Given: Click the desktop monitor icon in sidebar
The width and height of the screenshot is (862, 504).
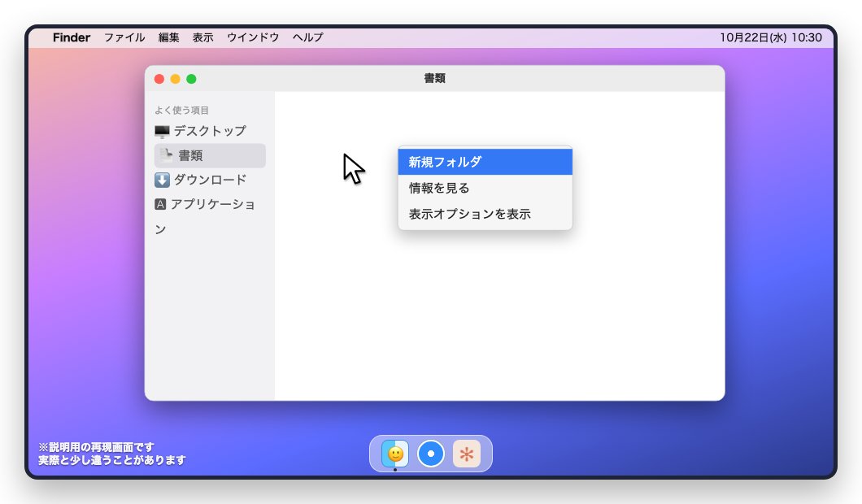Looking at the screenshot, I should tap(162, 132).
